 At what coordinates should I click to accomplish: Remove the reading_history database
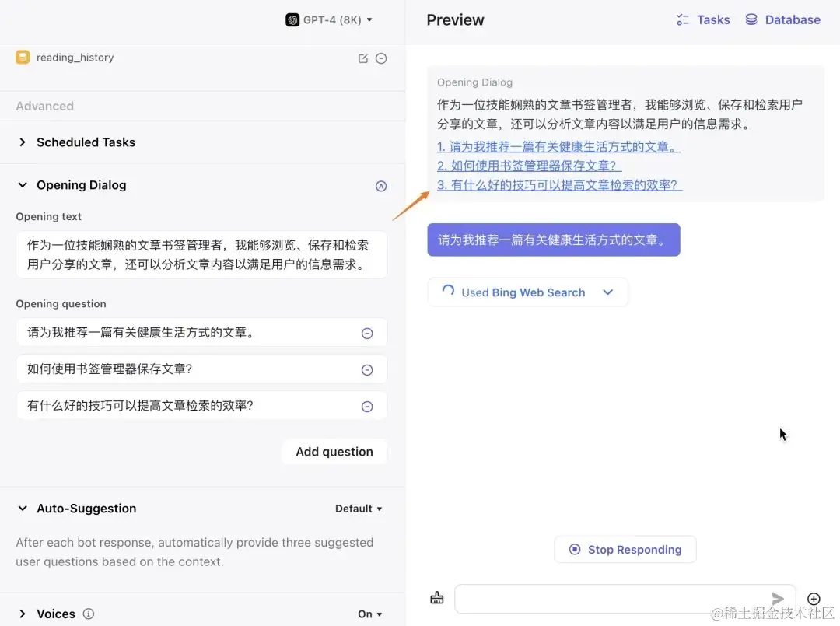click(x=381, y=58)
